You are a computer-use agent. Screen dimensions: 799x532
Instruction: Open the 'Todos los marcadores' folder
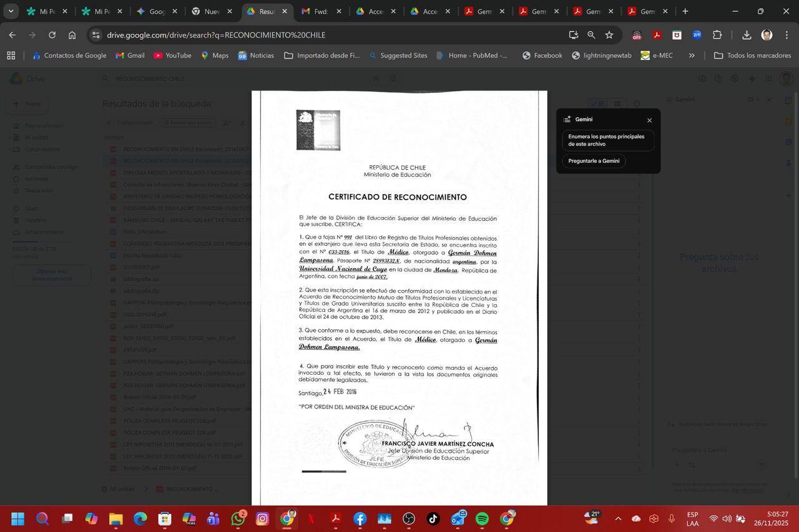[x=752, y=56]
